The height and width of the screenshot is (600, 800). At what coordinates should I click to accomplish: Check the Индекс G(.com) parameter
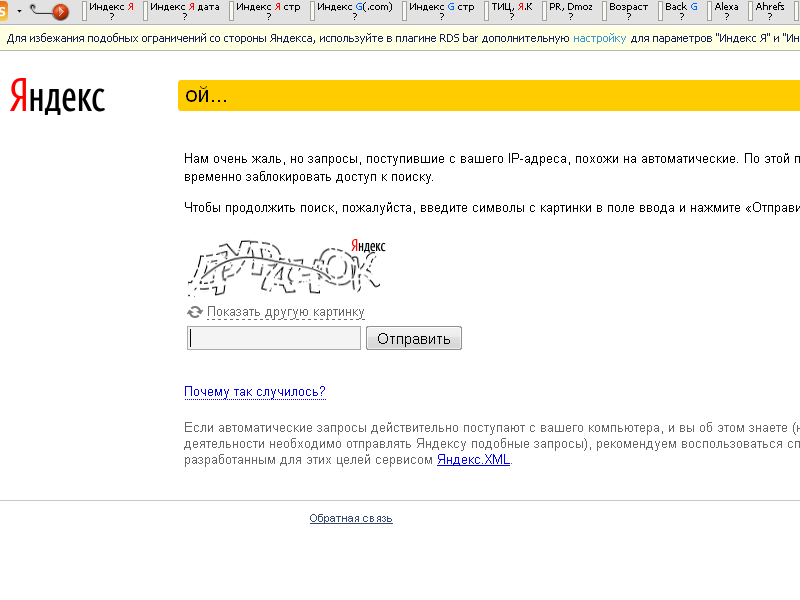click(x=355, y=11)
